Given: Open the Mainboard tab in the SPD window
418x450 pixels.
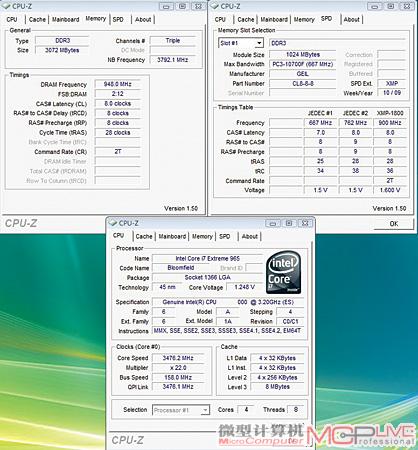Looking at the screenshot, I should 274,19.
